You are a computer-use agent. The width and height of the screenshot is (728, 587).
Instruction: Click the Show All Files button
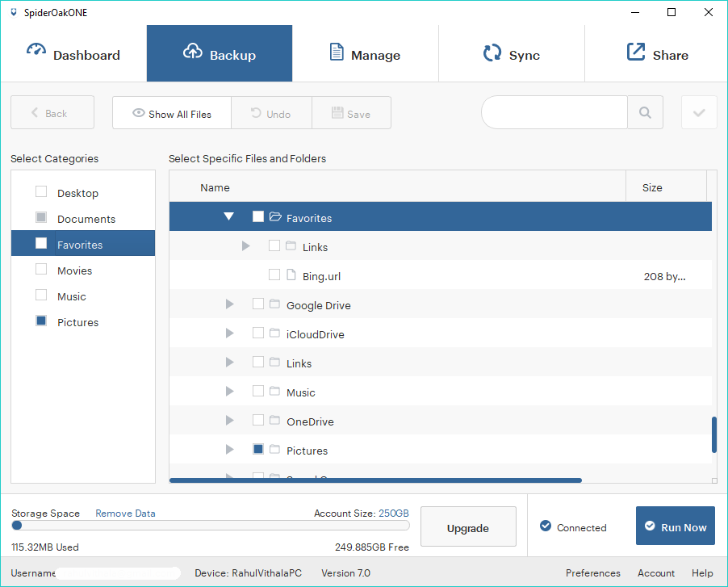pos(172,113)
